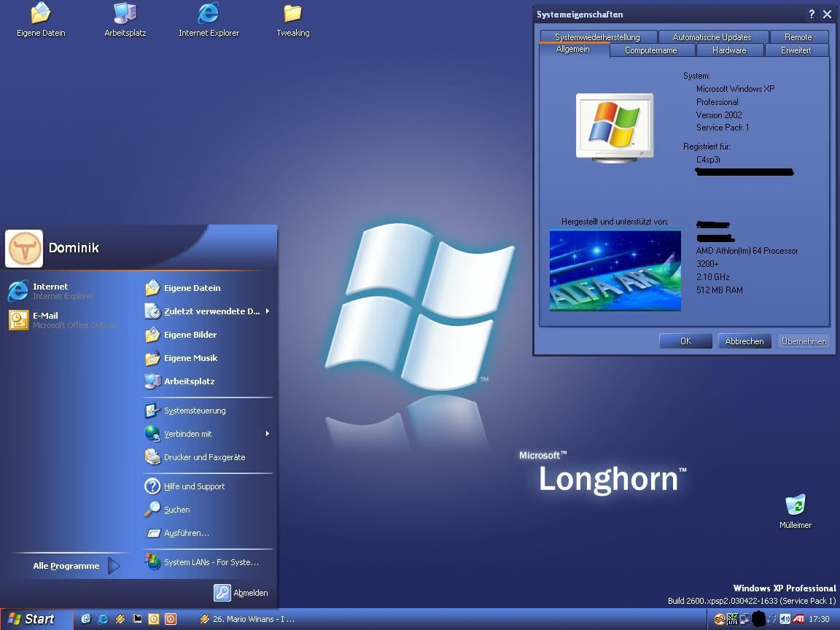
Task: Select Zuletzt verwendete D... in Start menu
Action: pos(208,311)
